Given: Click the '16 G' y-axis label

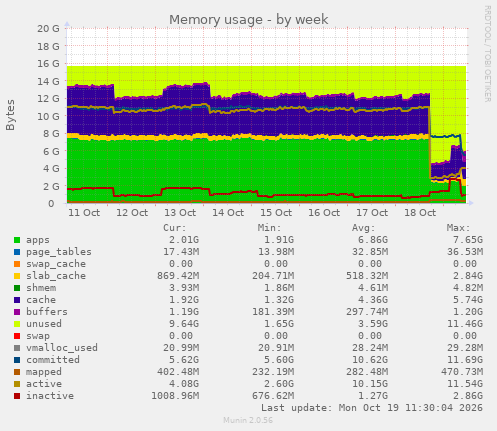Looking at the screenshot, I should (48, 64).
